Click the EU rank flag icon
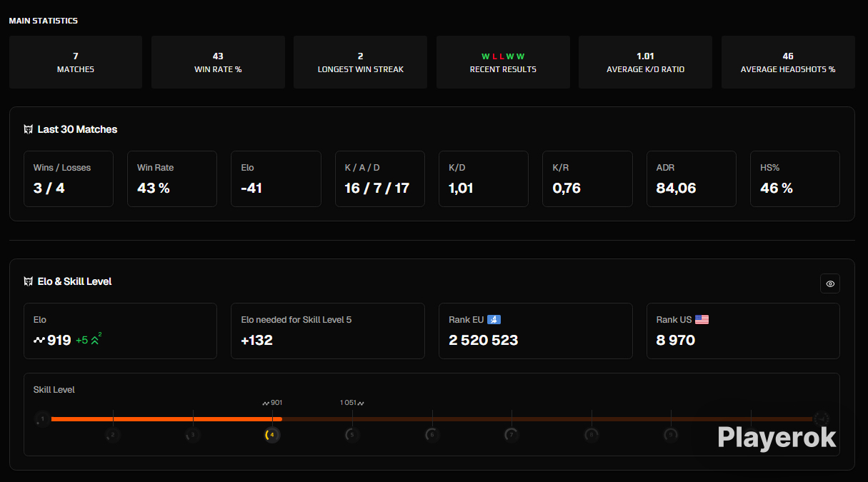The width and height of the screenshot is (868, 482). click(494, 320)
